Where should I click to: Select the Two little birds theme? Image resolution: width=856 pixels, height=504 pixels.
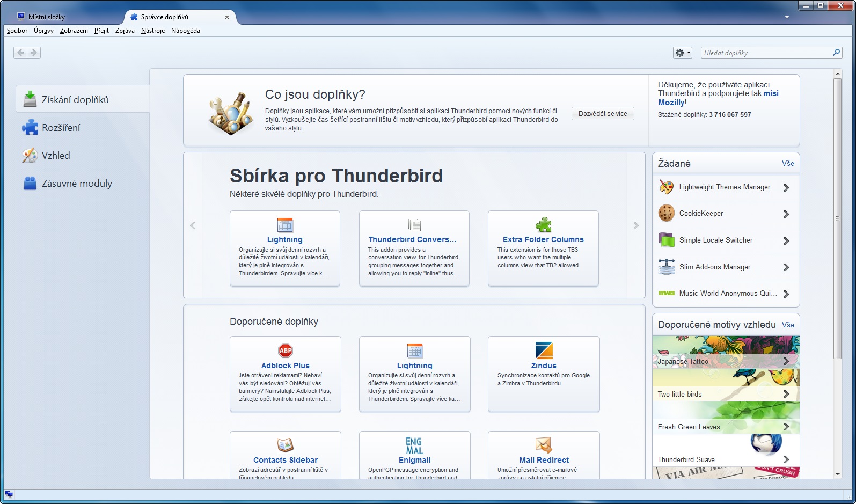pyautogui.click(x=726, y=385)
